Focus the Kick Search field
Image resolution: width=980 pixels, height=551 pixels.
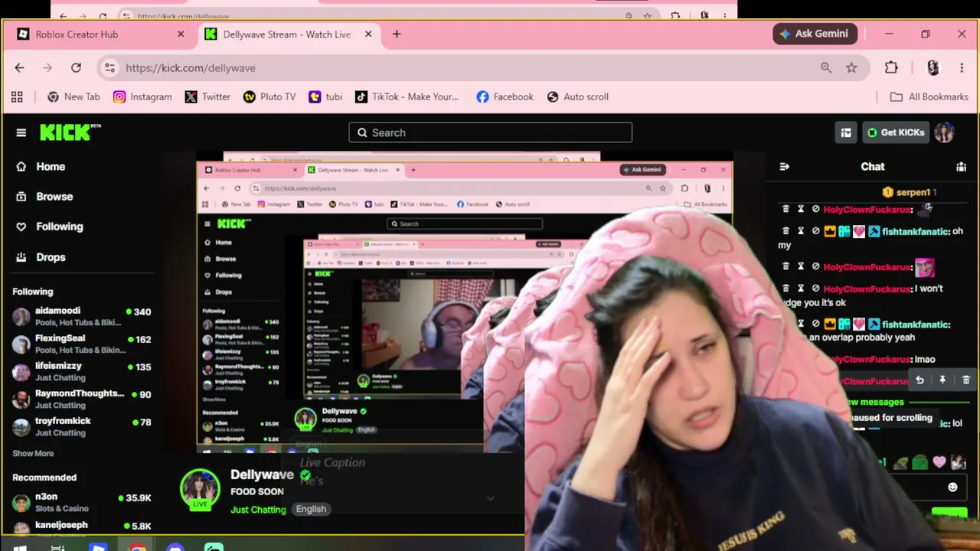[x=491, y=132]
